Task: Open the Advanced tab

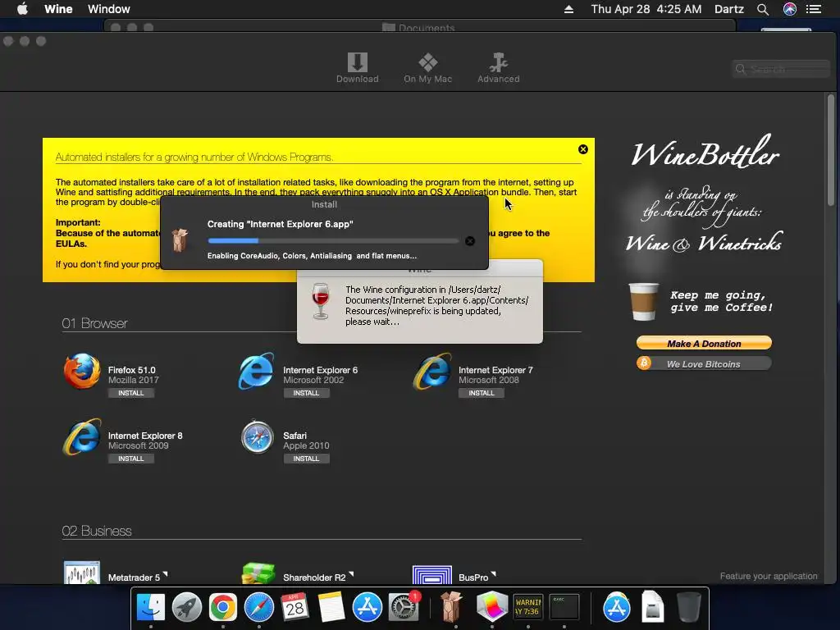Action: pos(498,67)
